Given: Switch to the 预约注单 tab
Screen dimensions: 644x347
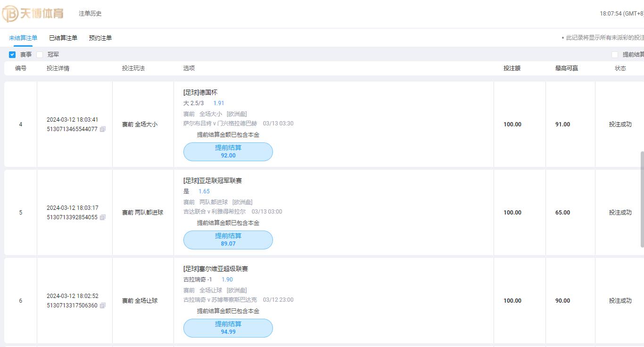Looking at the screenshot, I should [x=100, y=38].
